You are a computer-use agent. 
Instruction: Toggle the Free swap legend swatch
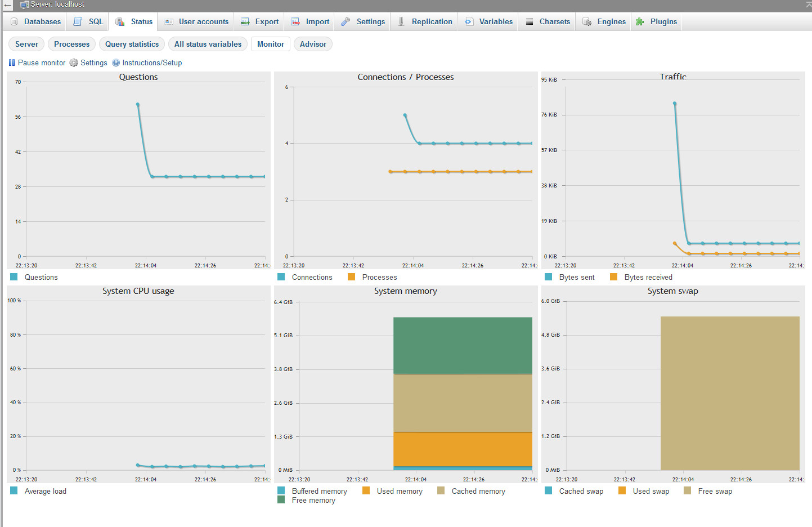pyautogui.click(x=687, y=490)
